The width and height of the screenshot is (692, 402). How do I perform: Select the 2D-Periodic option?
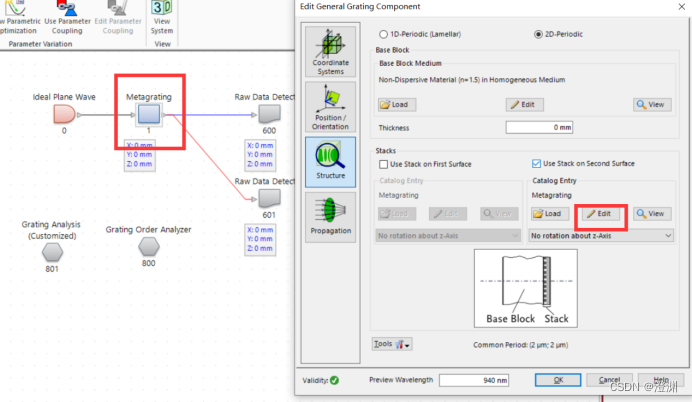(x=558, y=34)
